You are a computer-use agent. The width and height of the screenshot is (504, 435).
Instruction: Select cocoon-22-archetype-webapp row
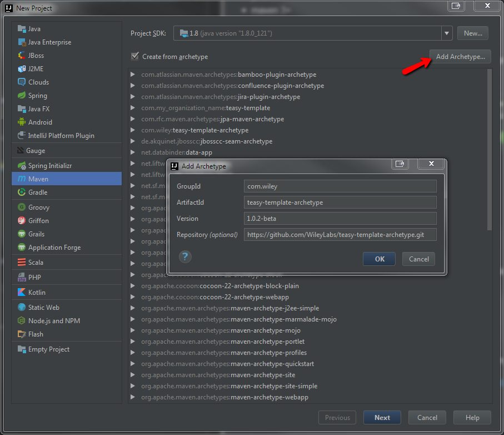308,297
